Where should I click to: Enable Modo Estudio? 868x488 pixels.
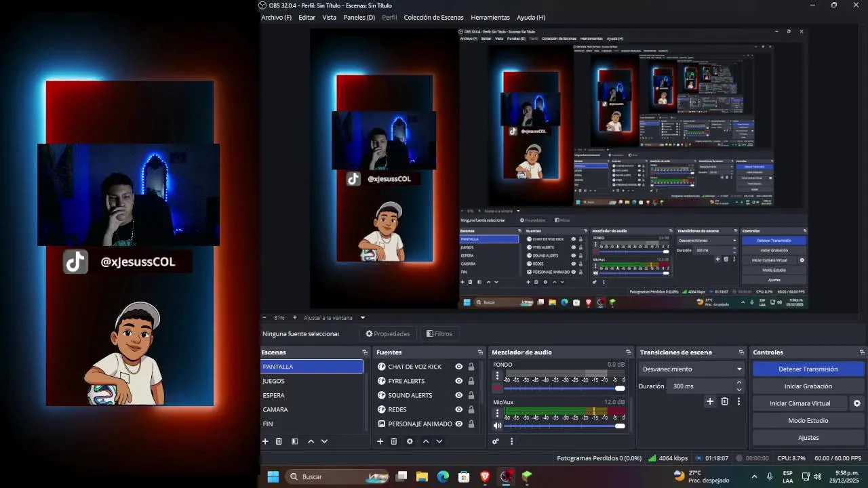(x=808, y=420)
